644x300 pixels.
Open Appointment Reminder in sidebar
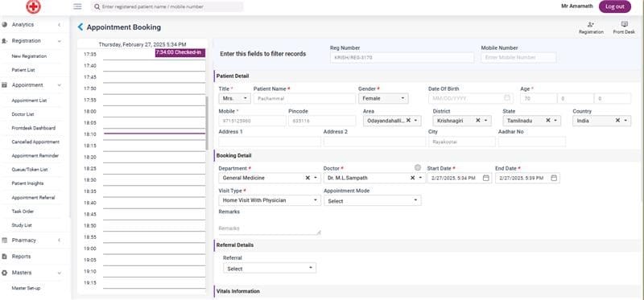[35, 156]
